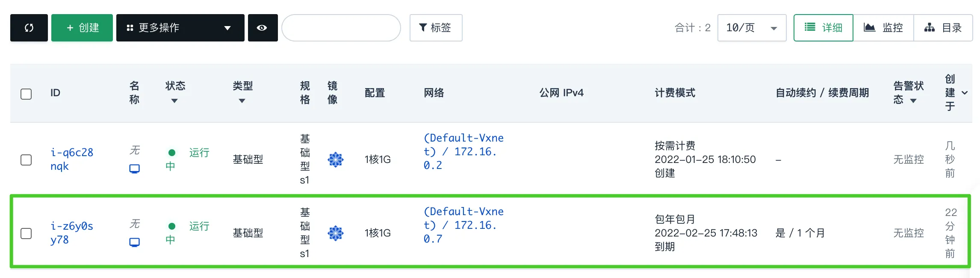Open the 10/页 page size dropdown

click(x=752, y=28)
